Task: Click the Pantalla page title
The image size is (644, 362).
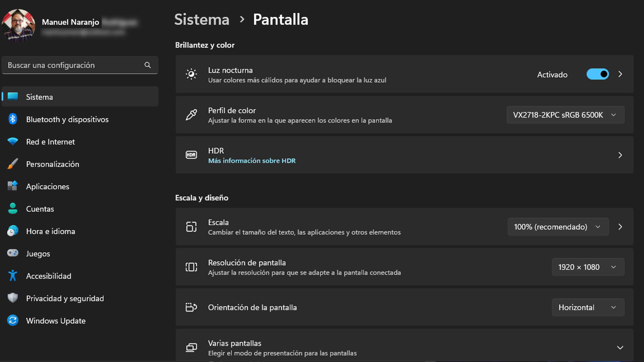Action: click(x=281, y=19)
